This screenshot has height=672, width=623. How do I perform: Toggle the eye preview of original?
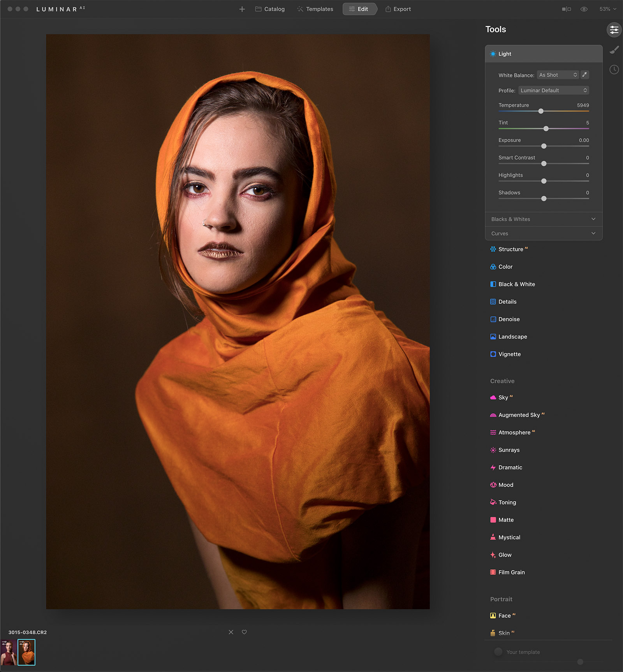click(584, 9)
